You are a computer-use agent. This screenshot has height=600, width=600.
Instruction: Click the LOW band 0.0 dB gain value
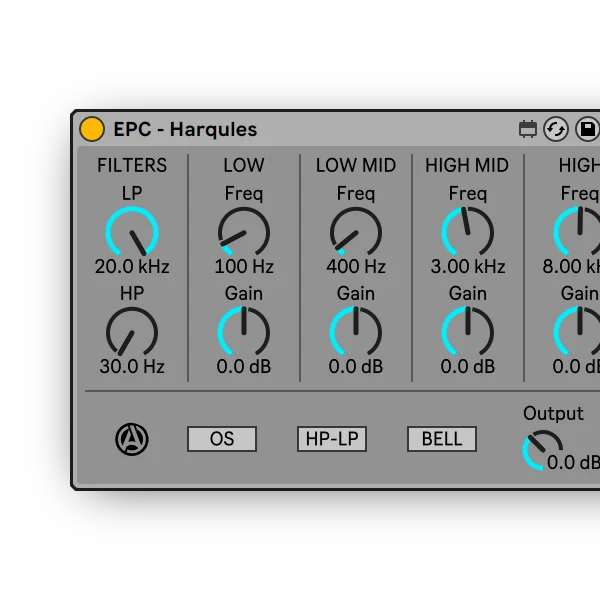[x=244, y=367]
